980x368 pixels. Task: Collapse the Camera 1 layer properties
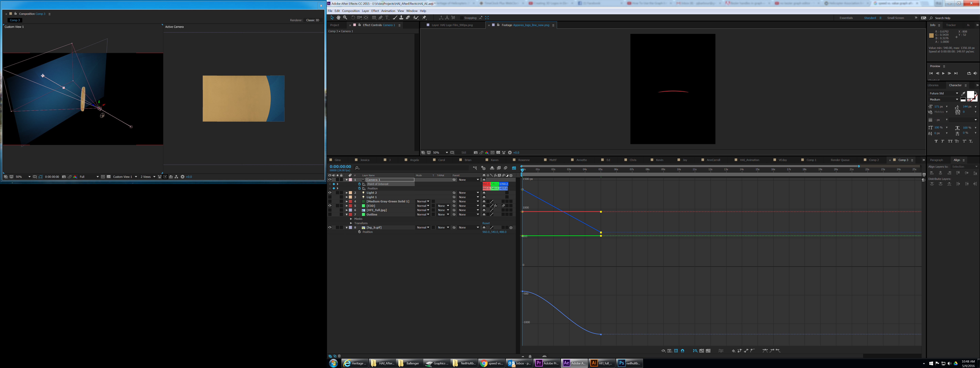click(346, 180)
